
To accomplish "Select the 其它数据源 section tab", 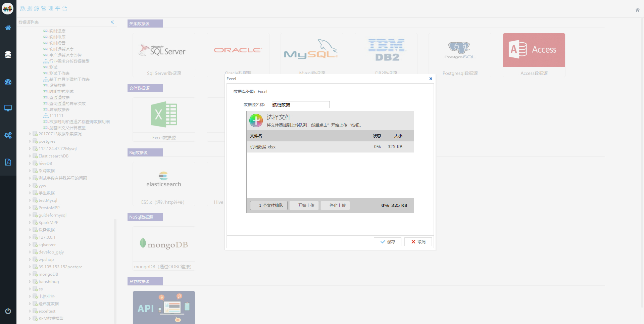I will click(x=145, y=282).
